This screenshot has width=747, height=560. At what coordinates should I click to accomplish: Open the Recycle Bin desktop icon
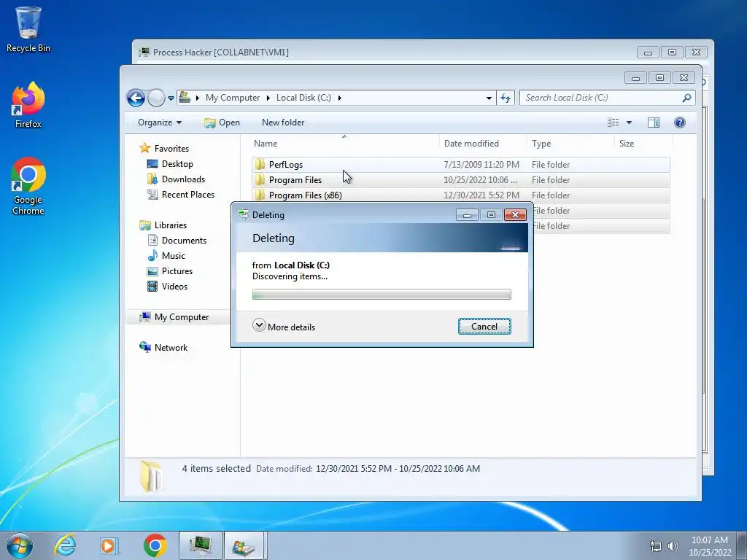pos(28,29)
